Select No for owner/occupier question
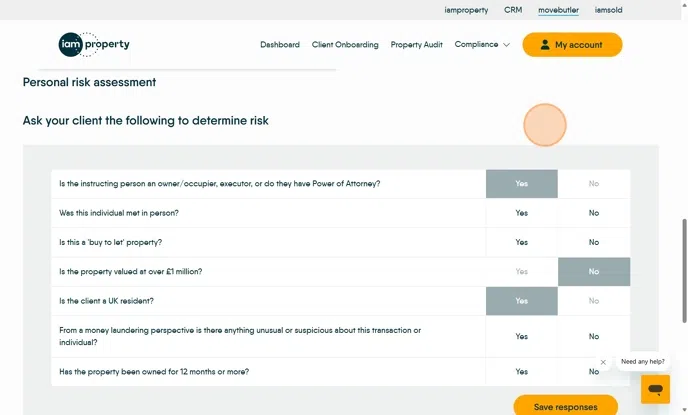 593,184
